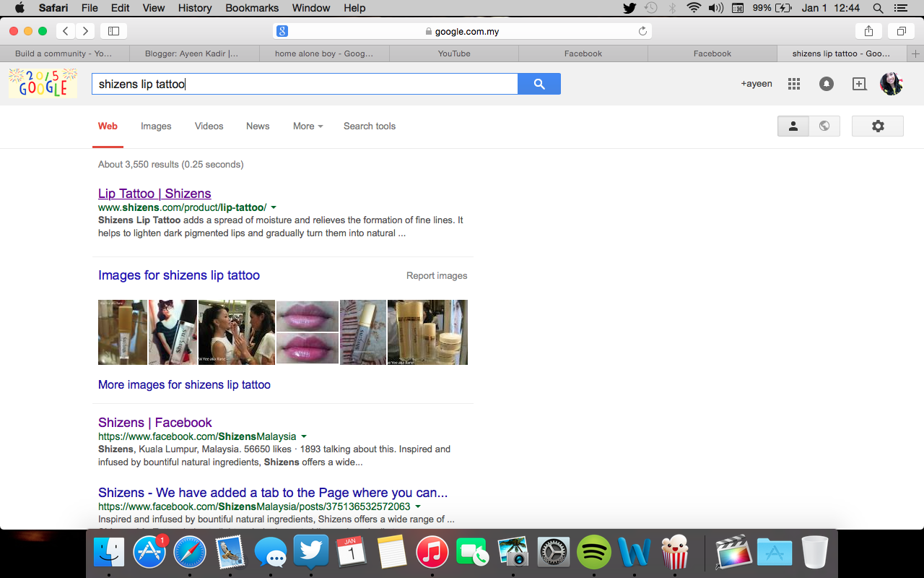924x578 pixels.
Task: Open Safari's Share menu
Action: pyautogui.click(x=868, y=31)
